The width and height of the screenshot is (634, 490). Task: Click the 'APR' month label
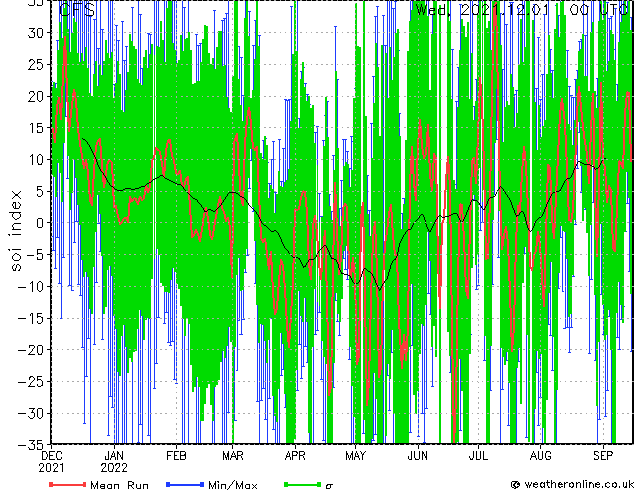[x=295, y=456]
